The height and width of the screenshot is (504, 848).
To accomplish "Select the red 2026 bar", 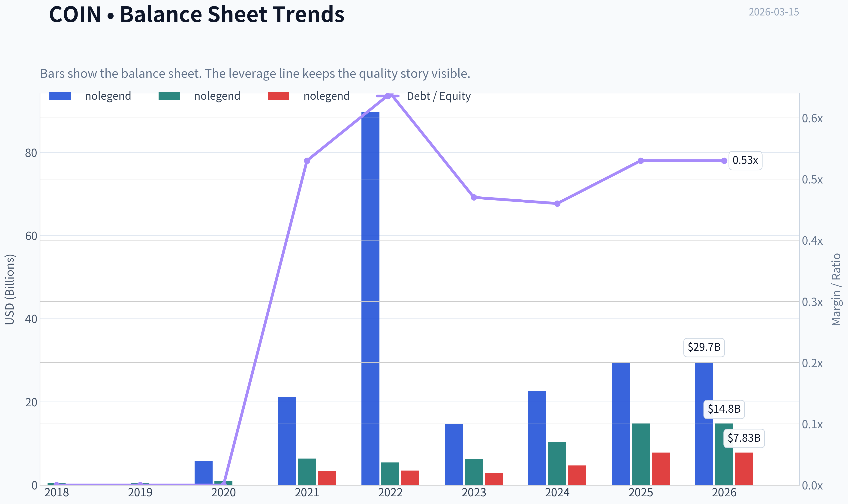I will [744, 469].
